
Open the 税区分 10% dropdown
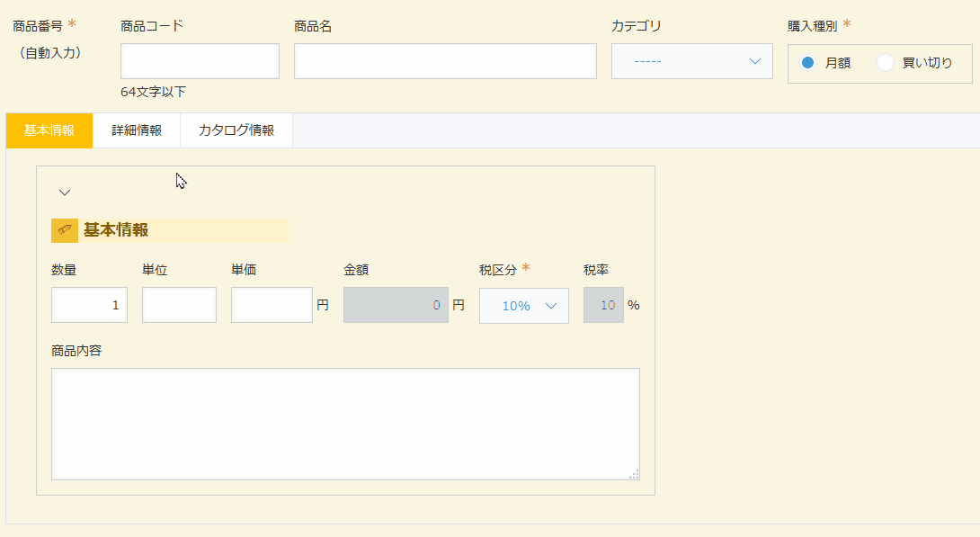(x=524, y=306)
